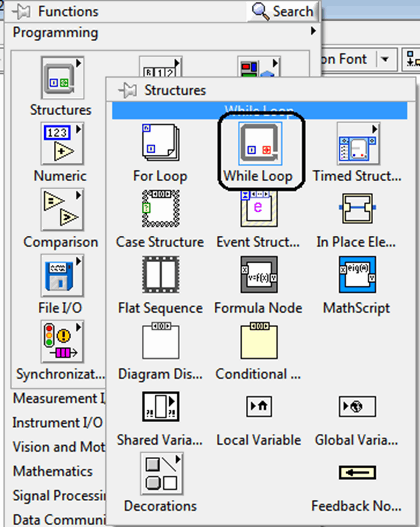Select the Formula Node
420x527 pixels.
pyautogui.click(x=259, y=275)
